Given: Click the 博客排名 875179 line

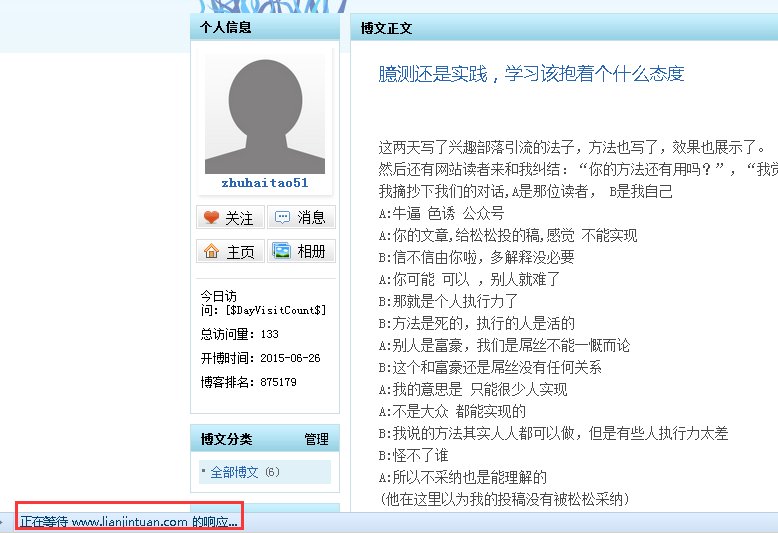Looking at the screenshot, I should tap(248, 382).
